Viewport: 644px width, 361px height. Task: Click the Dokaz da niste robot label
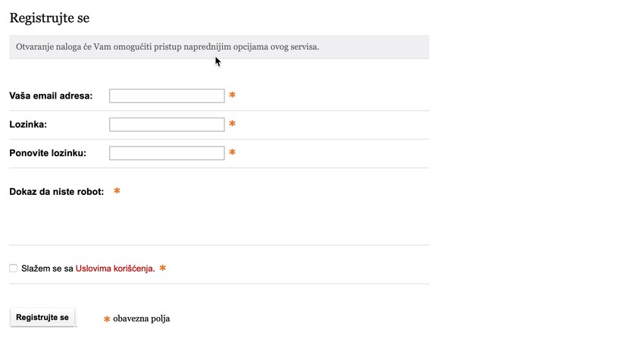tap(57, 192)
